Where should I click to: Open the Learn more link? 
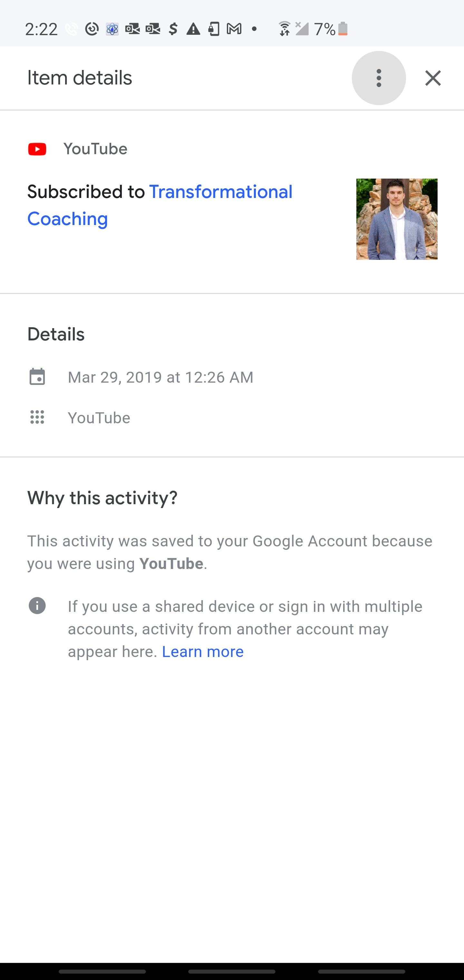203,652
